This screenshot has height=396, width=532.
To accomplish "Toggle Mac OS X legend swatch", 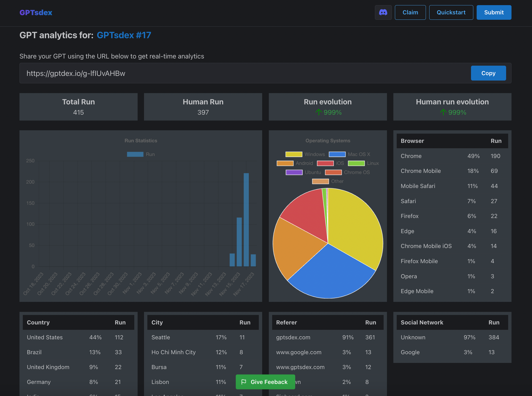I will [337, 154].
